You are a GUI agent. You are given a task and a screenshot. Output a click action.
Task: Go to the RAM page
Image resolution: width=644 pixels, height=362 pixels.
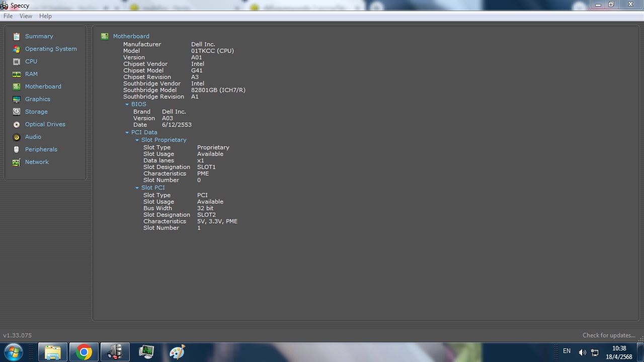click(x=31, y=74)
